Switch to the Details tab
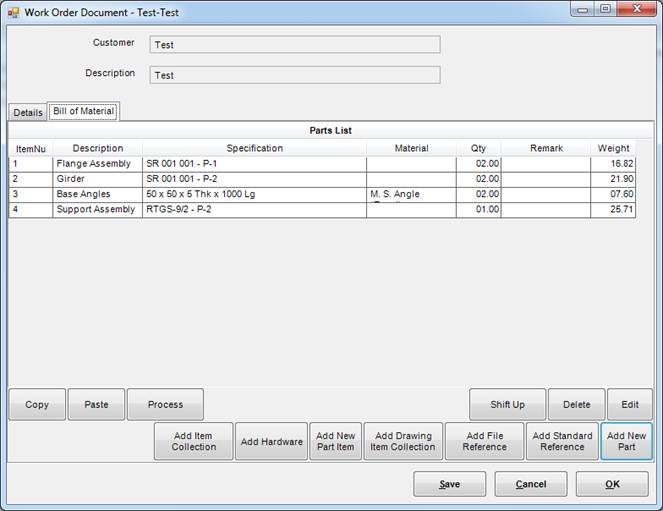Viewport: 663px width, 511px height. (x=27, y=113)
